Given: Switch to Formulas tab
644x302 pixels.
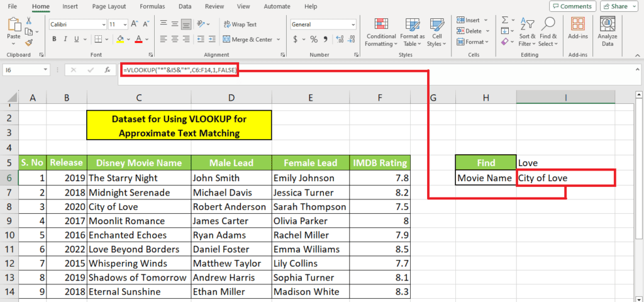Looking at the screenshot, I should (152, 6).
